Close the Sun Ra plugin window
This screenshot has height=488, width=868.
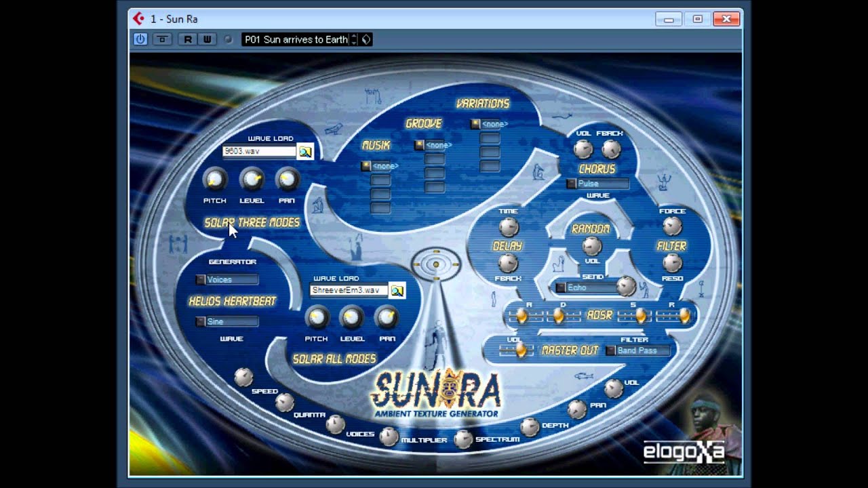[727, 19]
